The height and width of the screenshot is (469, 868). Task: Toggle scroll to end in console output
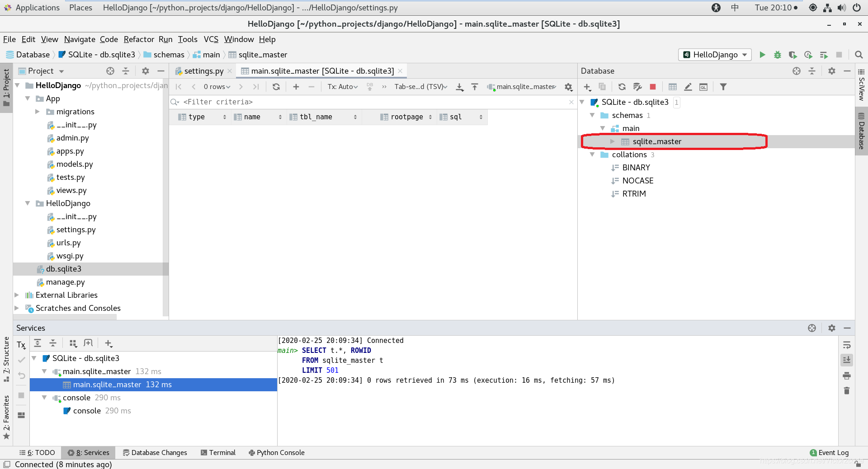(x=847, y=360)
